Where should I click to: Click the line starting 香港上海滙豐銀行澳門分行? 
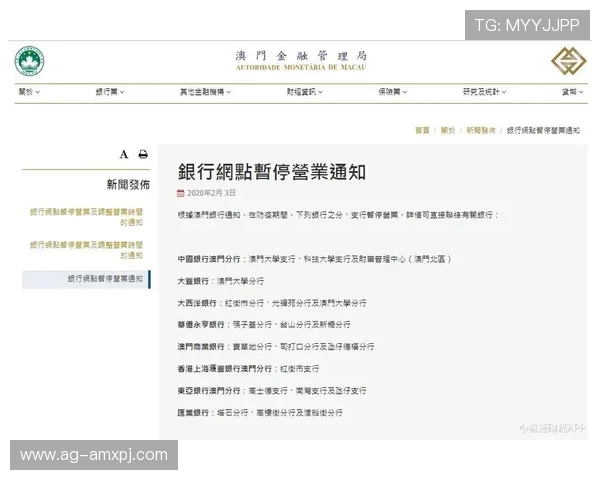click(x=248, y=369)
